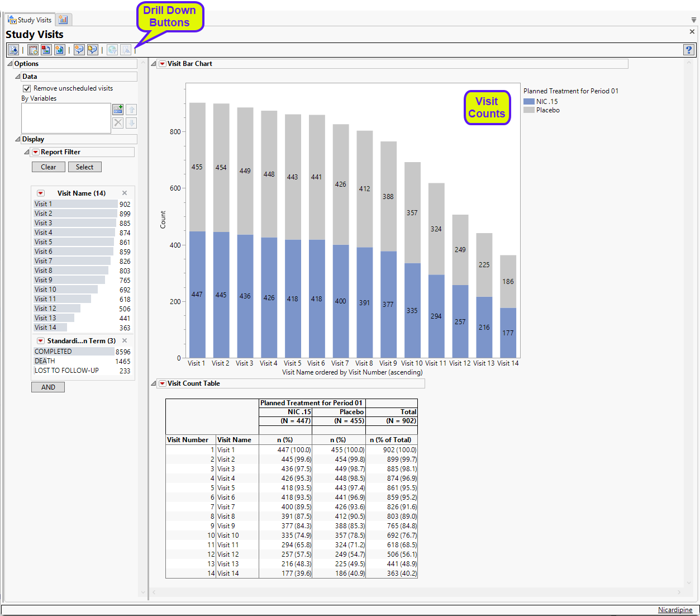
Task: Remove the Visit Name filter with its X
Action: [125, 193]
